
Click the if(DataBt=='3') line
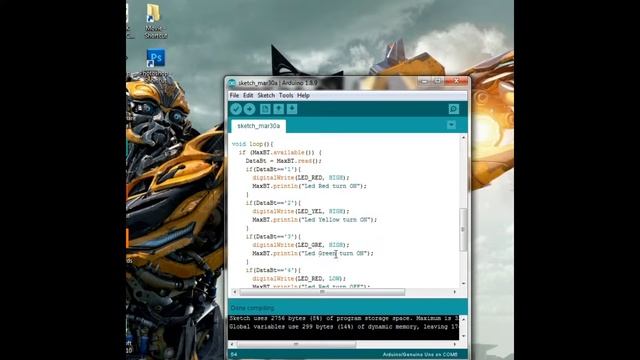[273, 237]
